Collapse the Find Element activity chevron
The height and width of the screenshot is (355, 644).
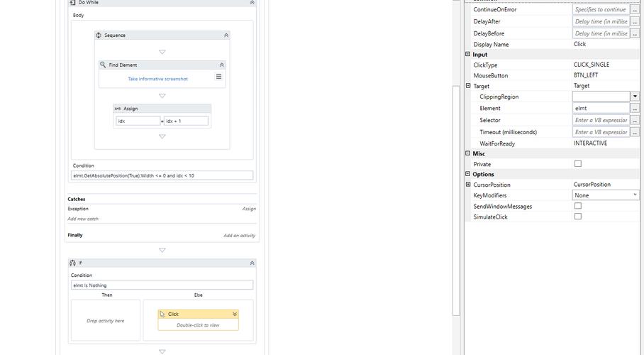(x=221, y=65)
